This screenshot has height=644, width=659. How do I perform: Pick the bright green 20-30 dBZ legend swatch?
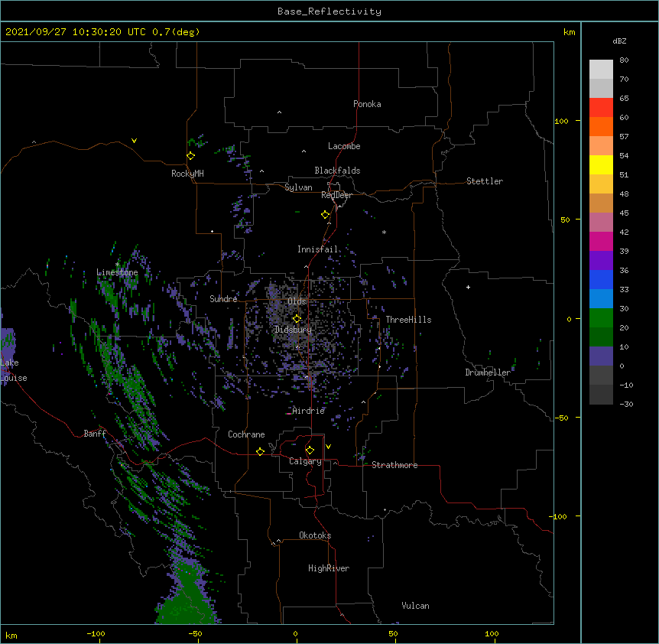tap(601, 318)
